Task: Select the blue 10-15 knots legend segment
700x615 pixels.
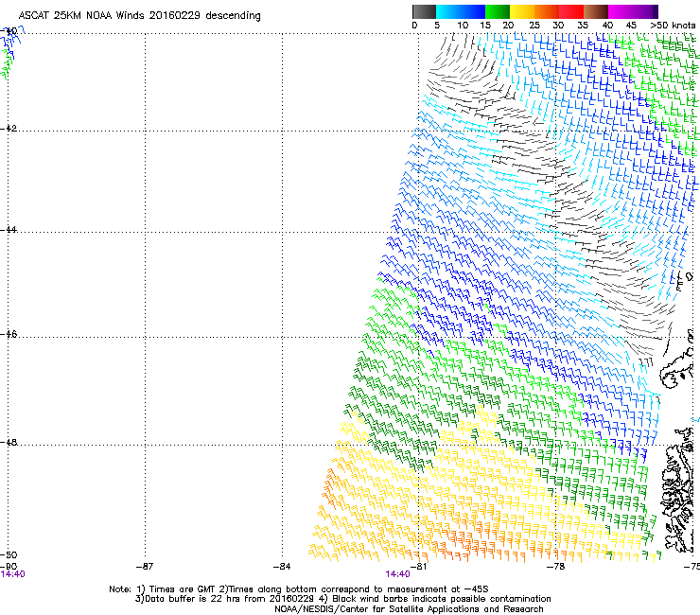Action: tap(473, 11)
